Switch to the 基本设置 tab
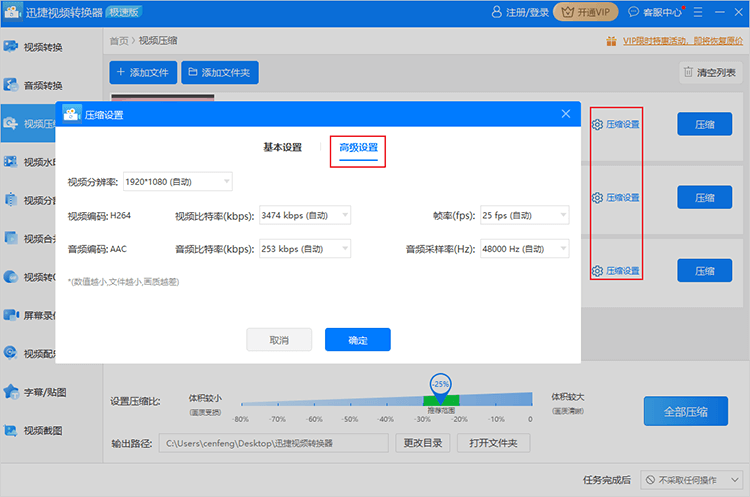The image size is (750, 497). click(x=282, y=147)
